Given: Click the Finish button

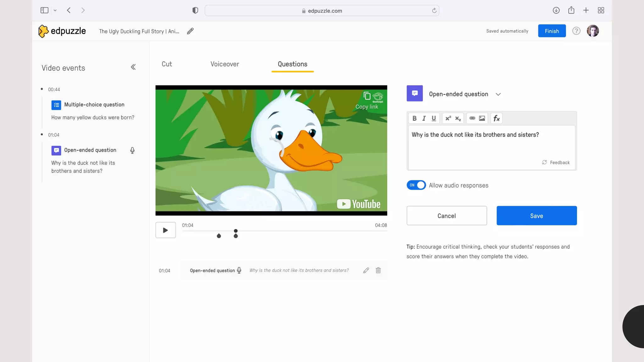Looking at the screenshot, I should (x=552, y=31).
